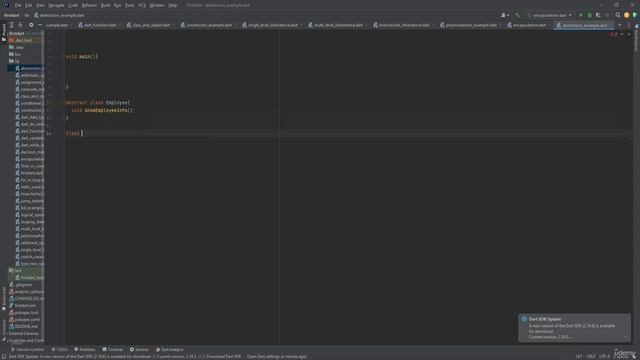
Task: Click Open Dart settings status link
Action: (276, 356)
